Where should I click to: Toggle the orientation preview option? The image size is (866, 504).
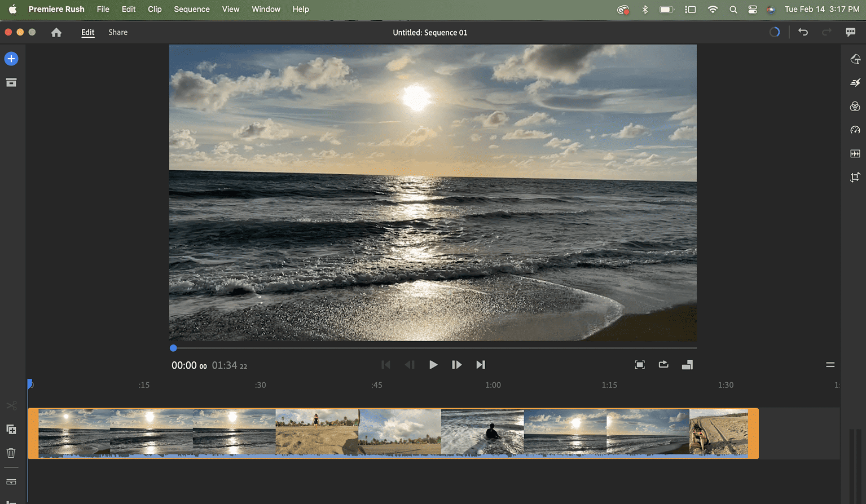687,365
